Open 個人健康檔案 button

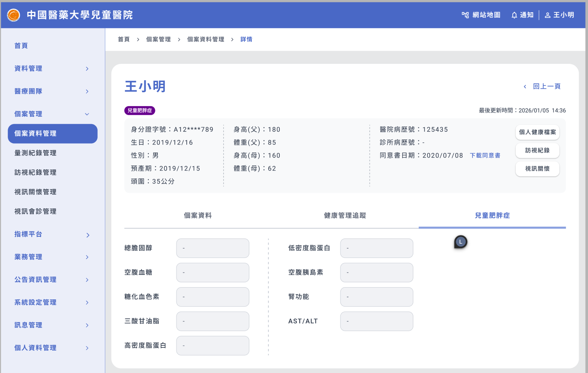click(537, 132)
